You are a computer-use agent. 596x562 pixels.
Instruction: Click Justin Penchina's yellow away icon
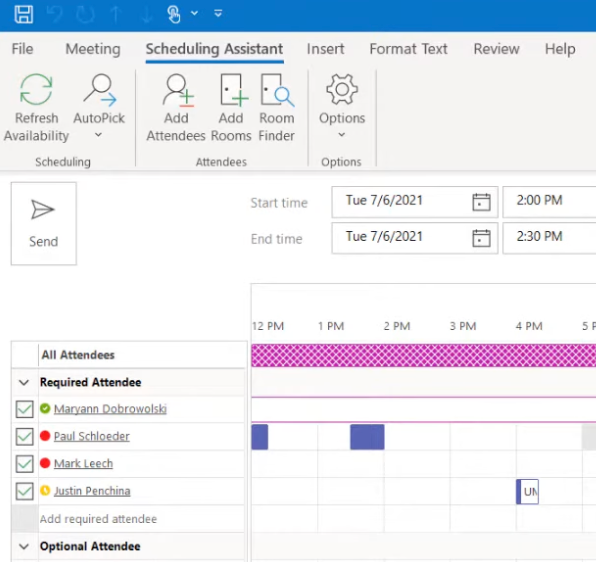pos(45,491)
